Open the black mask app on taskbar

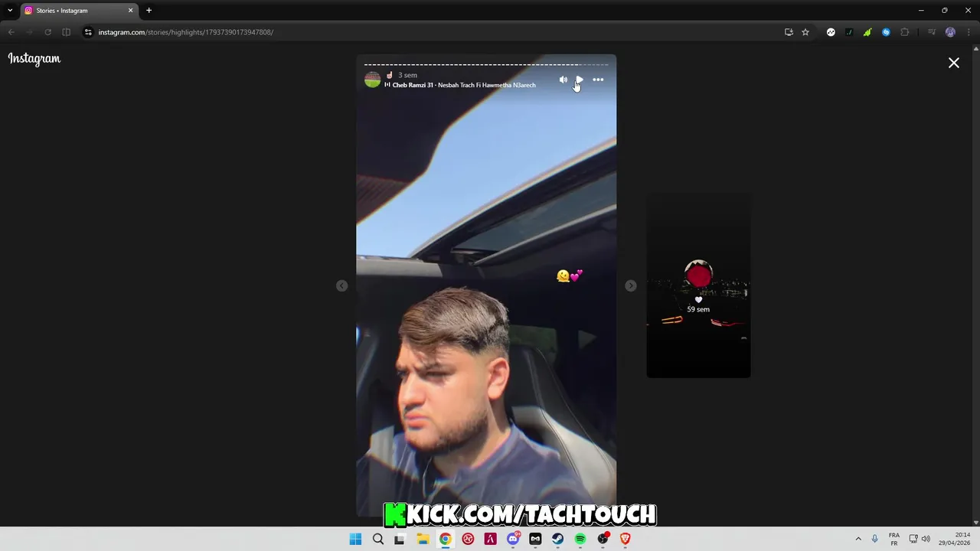coord(535,540)
